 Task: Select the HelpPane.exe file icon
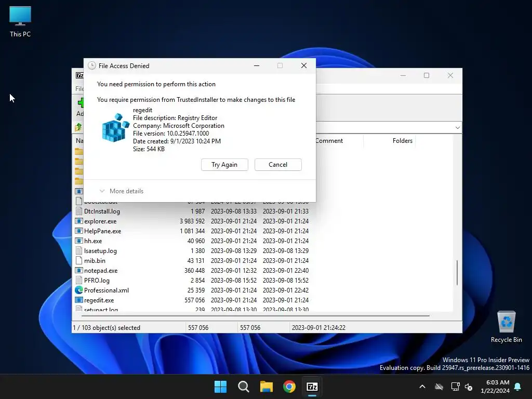[79, 231]
